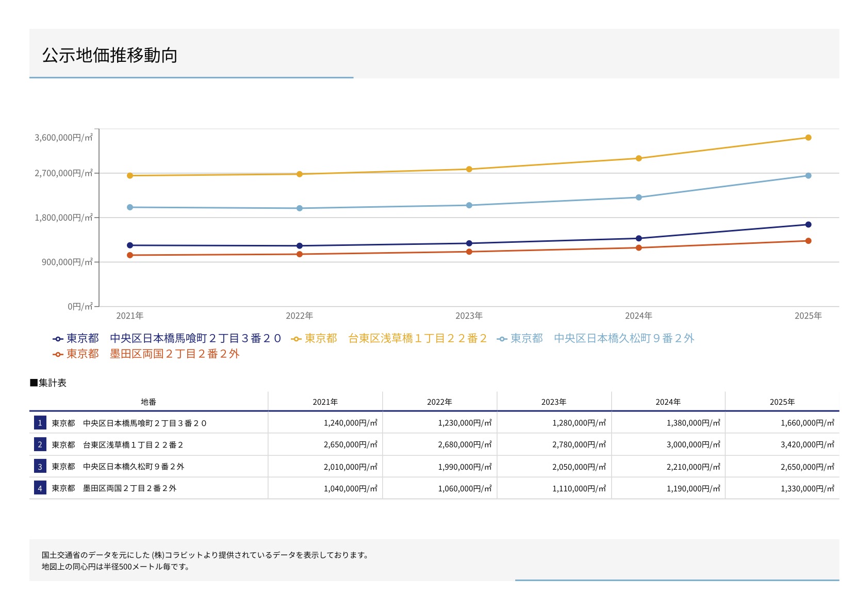Click the 2025年 column header in the table

(782, 402)
